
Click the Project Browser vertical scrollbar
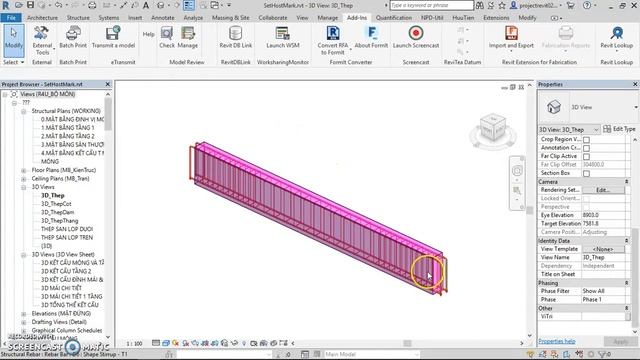(x=108, y=114)
